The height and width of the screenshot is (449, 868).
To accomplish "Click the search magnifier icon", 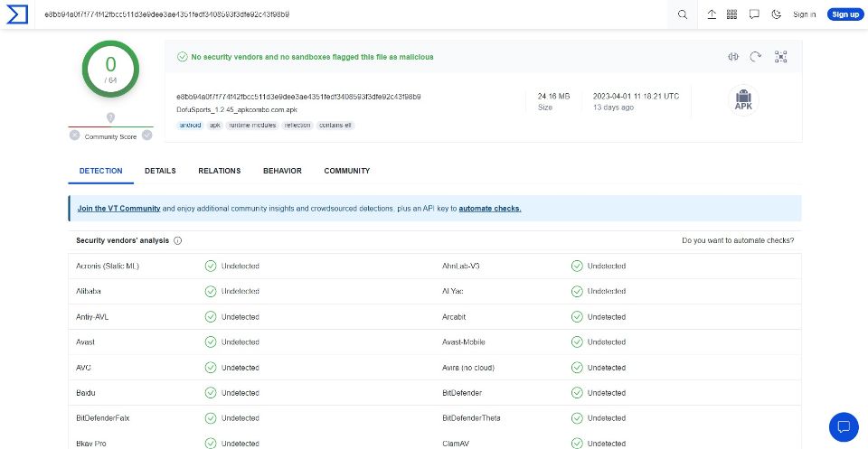I will pyautogui.click(x=683, y=14).
